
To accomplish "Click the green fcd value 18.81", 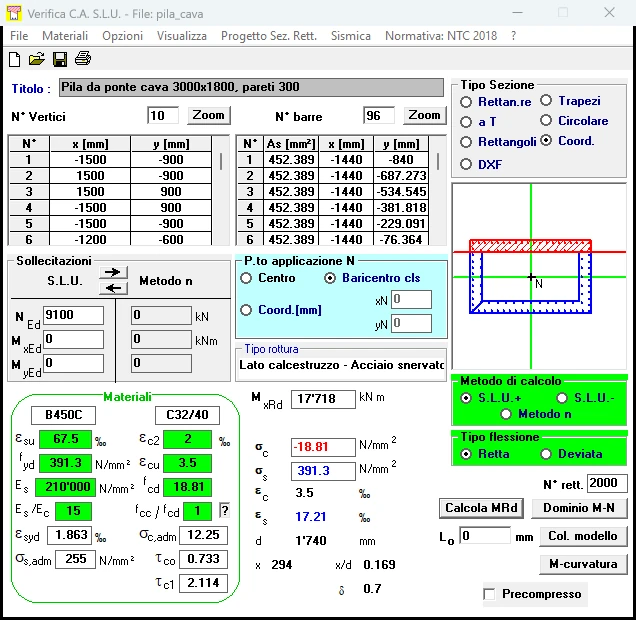I will tap(187, 487).
